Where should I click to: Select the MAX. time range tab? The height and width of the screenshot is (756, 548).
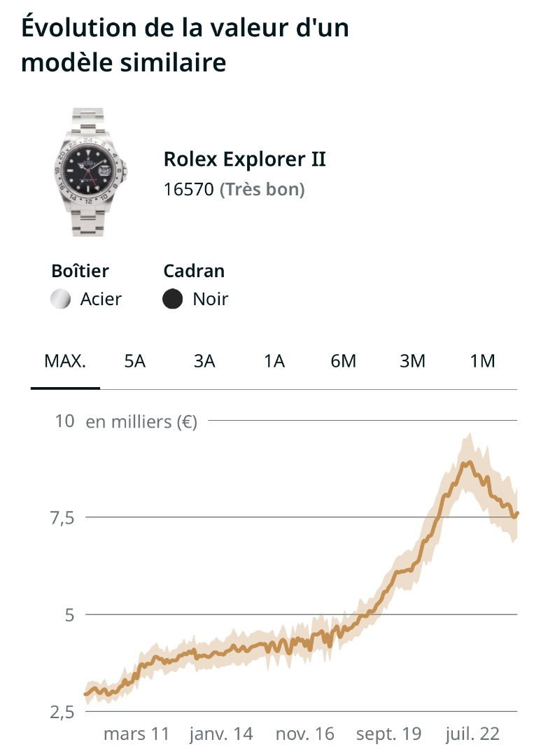[65, 361]
